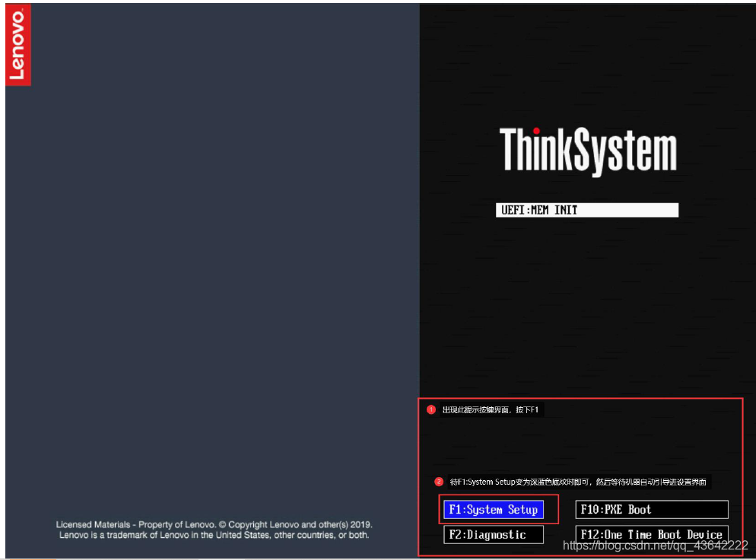Click the Licensed Materials copyright line
Screen dimensions: 756x560
click(214, 524)
